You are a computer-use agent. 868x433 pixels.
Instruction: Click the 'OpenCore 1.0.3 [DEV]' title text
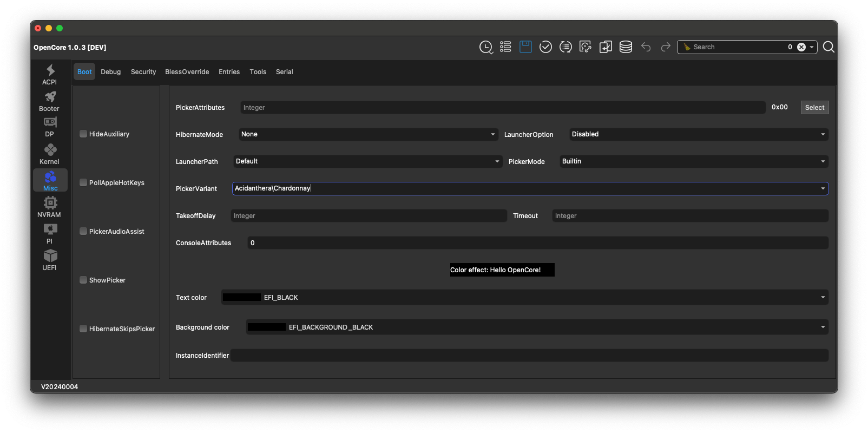[x=70, y=47]
